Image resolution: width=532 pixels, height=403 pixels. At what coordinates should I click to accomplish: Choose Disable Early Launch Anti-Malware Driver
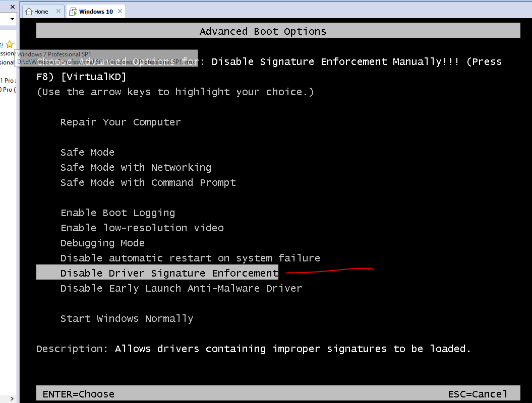[181, 289]
